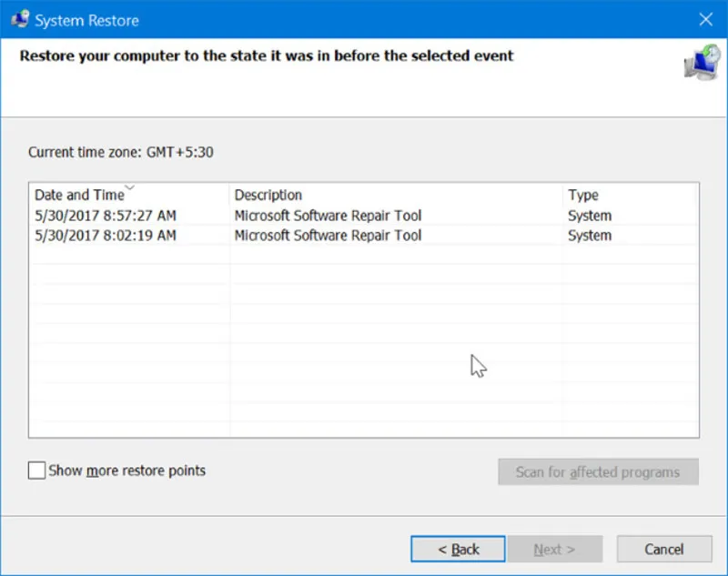Click the Current time zone label
The width and height of the screenshot is (728, 576).
point(121,152)
